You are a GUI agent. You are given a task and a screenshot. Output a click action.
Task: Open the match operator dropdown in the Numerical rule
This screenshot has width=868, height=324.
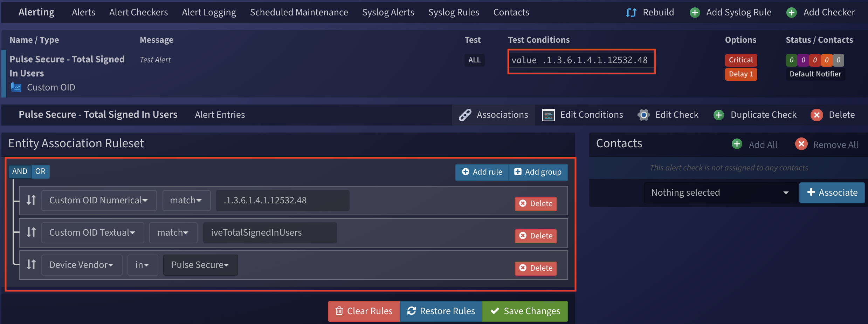pos(186,200)
